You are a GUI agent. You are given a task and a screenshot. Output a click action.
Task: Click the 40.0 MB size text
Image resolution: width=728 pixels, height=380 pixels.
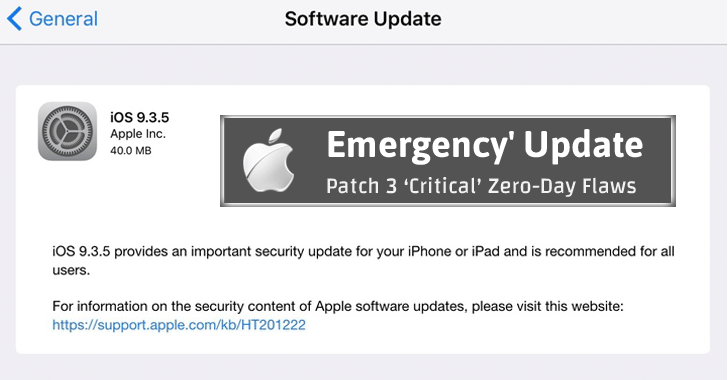pos(131,151)
